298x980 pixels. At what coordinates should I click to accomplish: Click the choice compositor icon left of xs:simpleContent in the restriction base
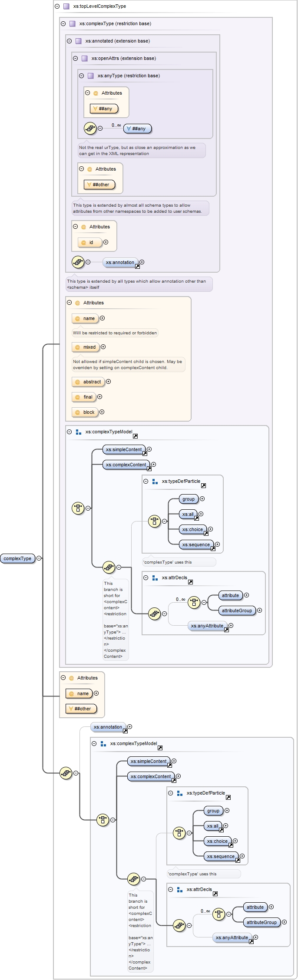(x=78, y=508)
